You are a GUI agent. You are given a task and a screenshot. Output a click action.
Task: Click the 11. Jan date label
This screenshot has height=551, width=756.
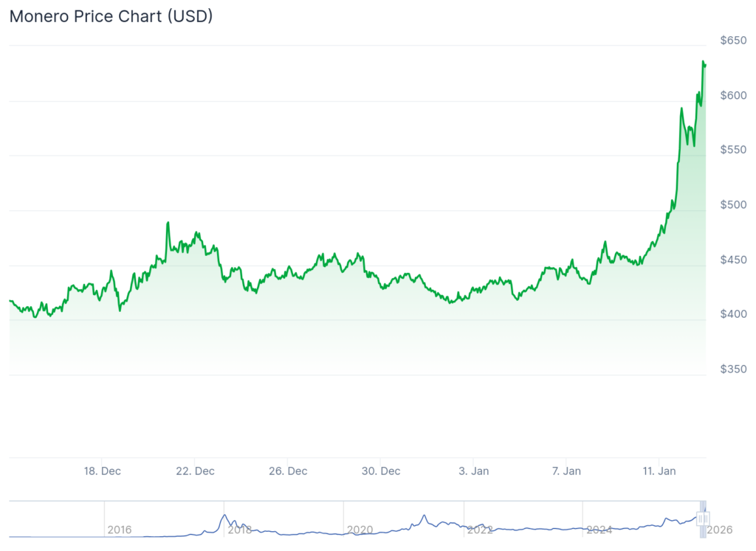coord(659,471)
